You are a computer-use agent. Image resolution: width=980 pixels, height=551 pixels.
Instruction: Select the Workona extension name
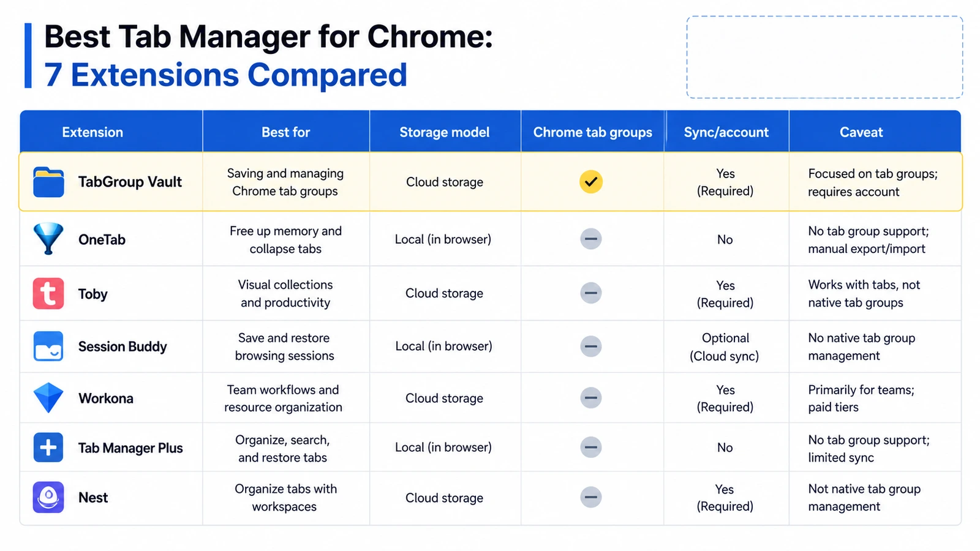tap(106, 399)
